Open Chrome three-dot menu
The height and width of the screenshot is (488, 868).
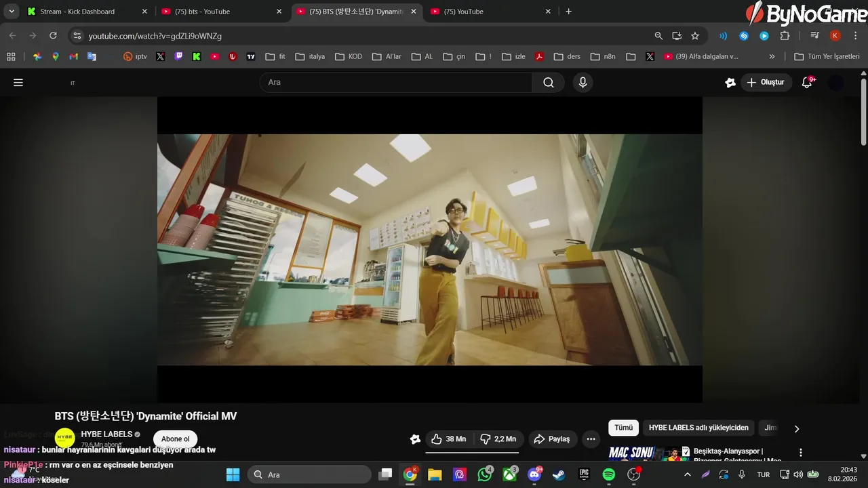854,36
